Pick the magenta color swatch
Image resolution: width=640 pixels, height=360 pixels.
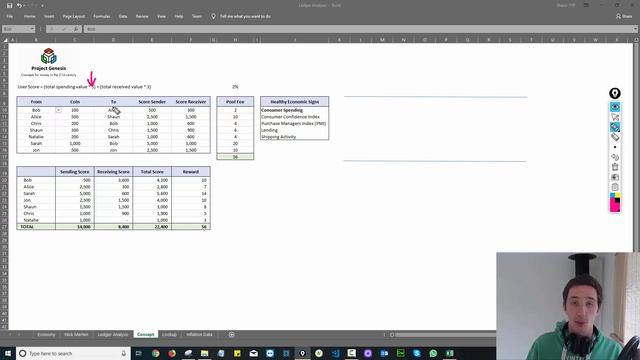click(x=615, y=207)
